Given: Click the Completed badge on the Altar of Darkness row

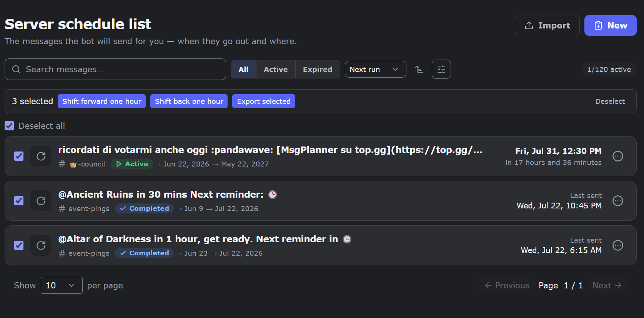Looking at the screenshot, I should (x=144, y=253).
